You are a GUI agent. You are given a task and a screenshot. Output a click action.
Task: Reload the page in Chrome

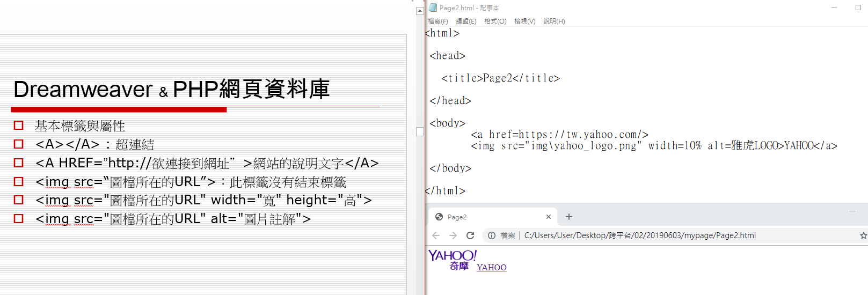(470, 235)
